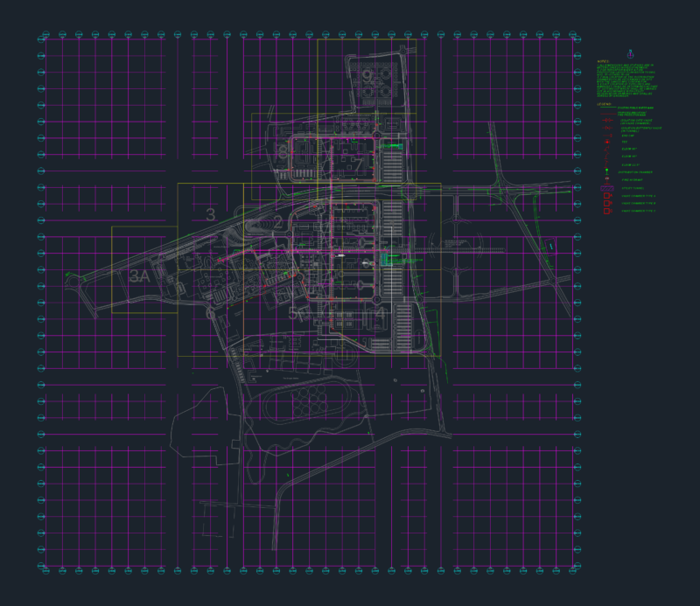The height and width of the screenshot is (606, 700).
Task: Click the oval racetrack shape south of site
Action: pos(305,401)
